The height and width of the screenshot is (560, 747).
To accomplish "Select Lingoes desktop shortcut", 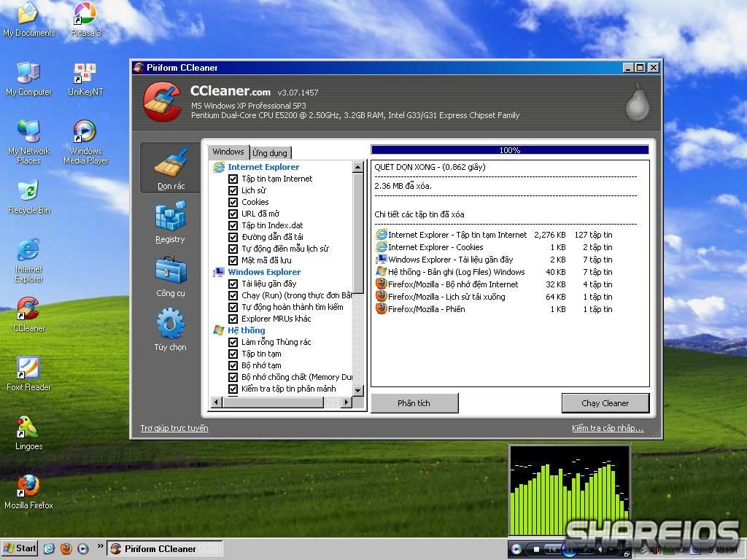I will coord(28,432).
